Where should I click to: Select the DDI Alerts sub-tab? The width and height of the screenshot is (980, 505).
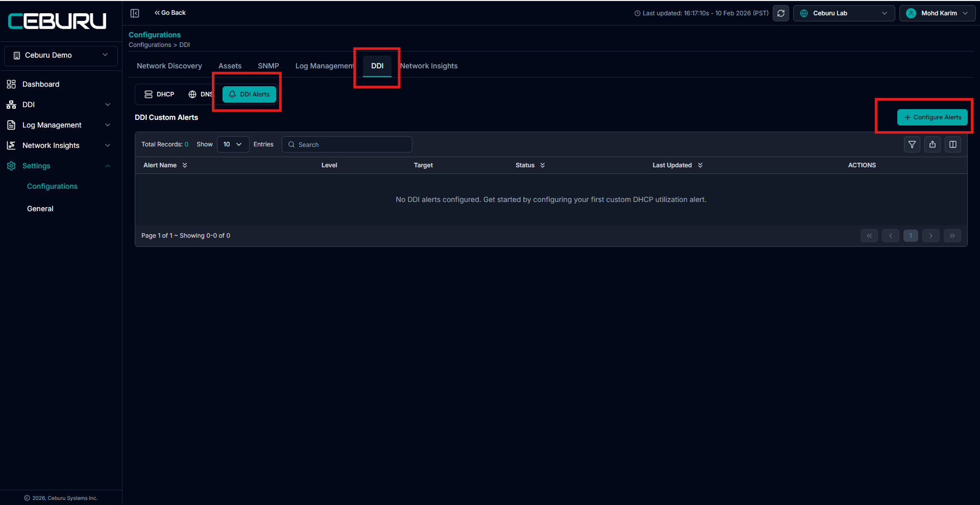click(x=249, y=94)
